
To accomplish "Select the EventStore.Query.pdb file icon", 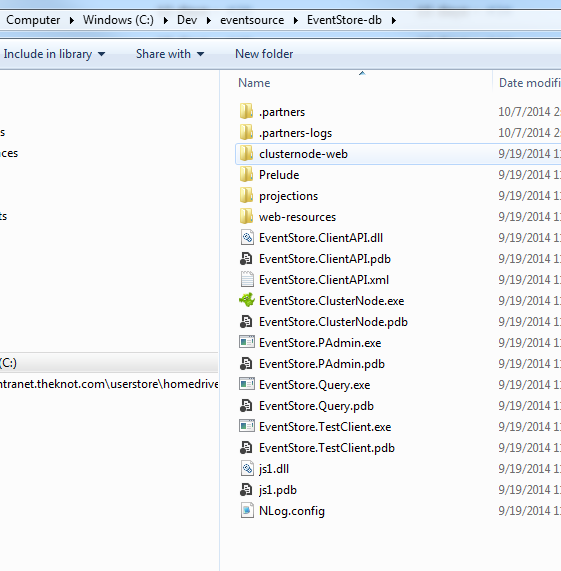I will pyautogui.click(x=246, y=405).
